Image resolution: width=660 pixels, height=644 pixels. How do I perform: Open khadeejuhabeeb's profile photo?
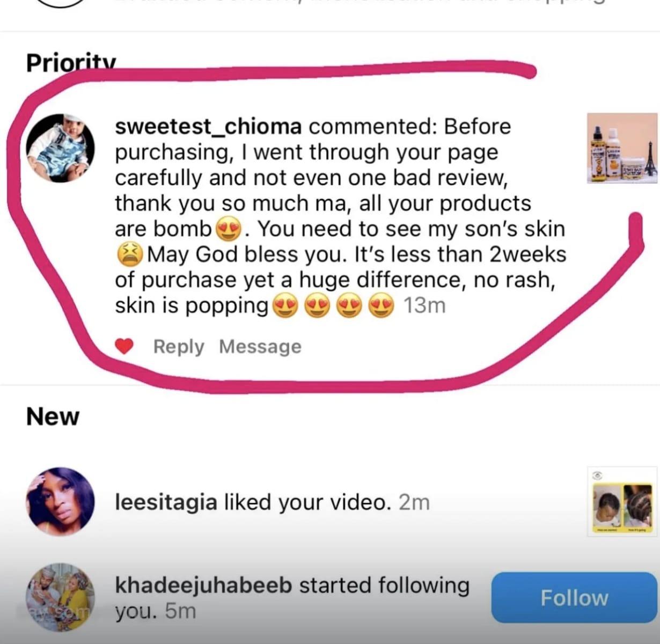[60, 597]
